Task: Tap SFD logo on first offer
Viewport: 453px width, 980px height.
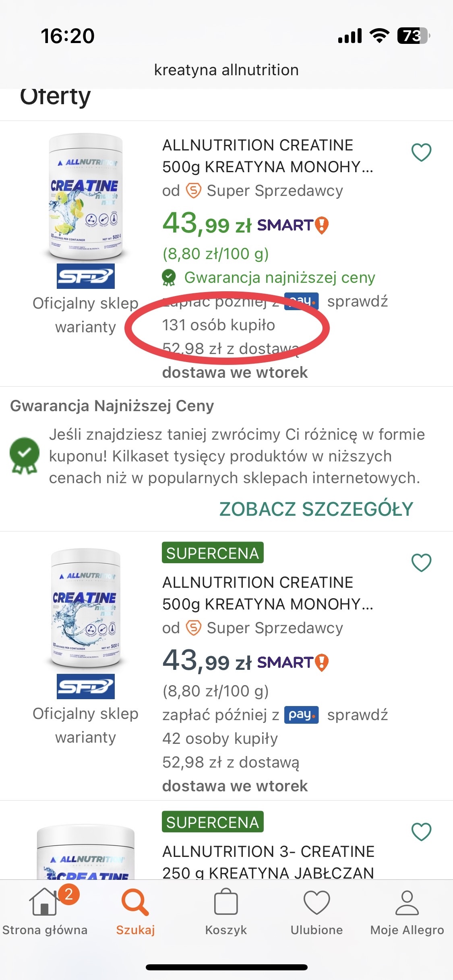Action: click(86, 276)
